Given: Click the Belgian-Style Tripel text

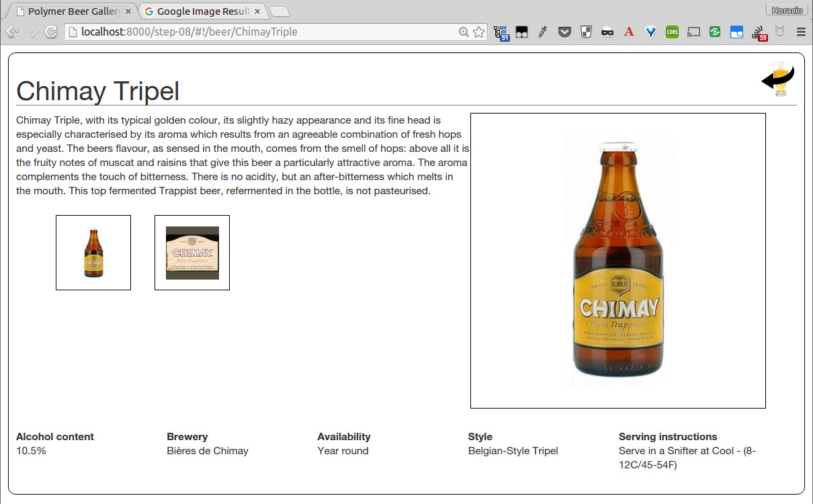Looking at the screenshot, I should click(x=513, y=451).
